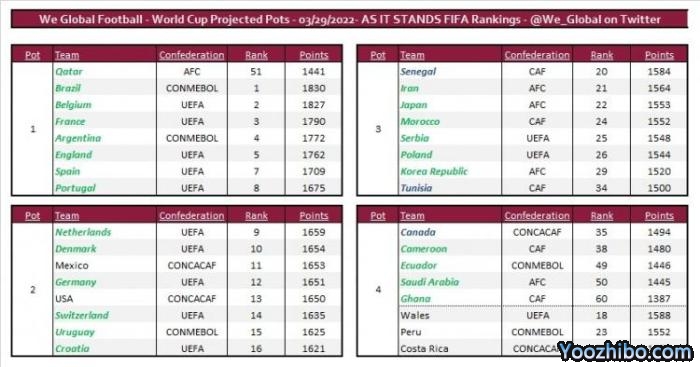This screenshot has width=700, height=367.
Task: Select the Mexico row in Pot 2
Action: point(177,266)
